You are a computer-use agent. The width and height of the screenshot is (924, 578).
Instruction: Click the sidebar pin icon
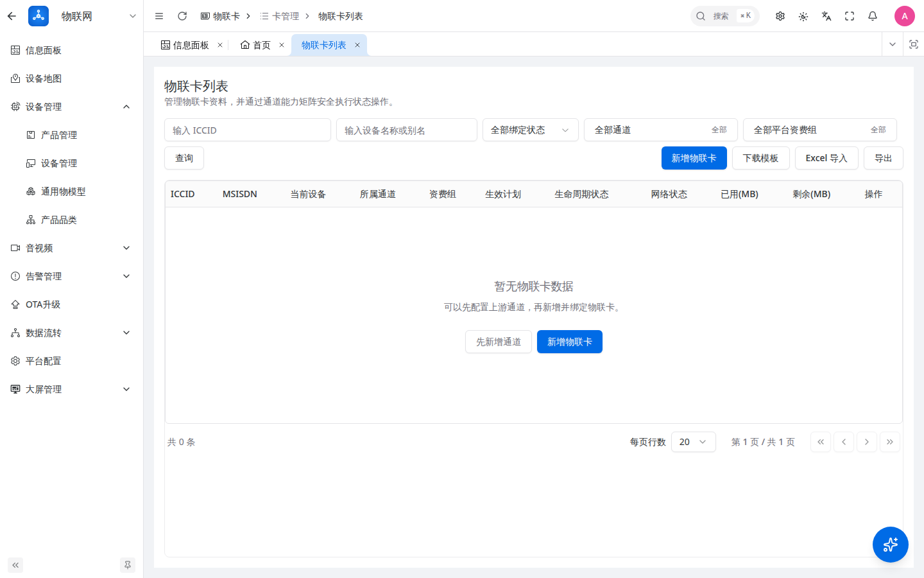[x=128, y=565]
